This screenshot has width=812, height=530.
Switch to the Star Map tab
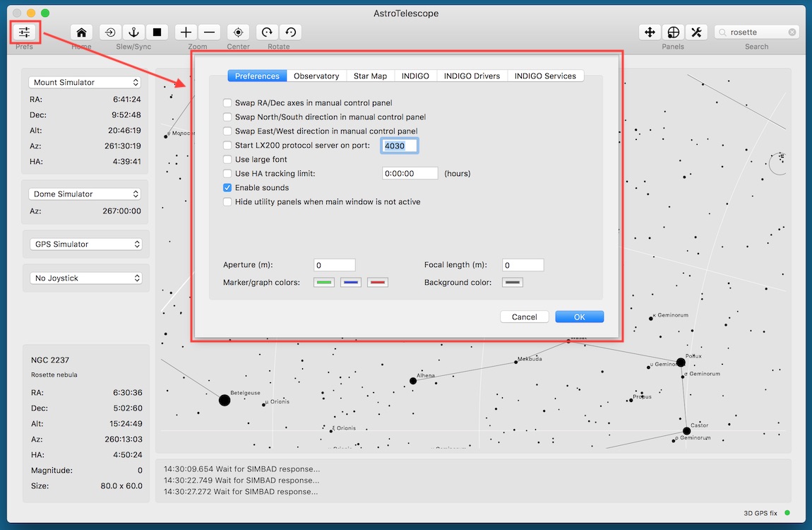(370, 76)
